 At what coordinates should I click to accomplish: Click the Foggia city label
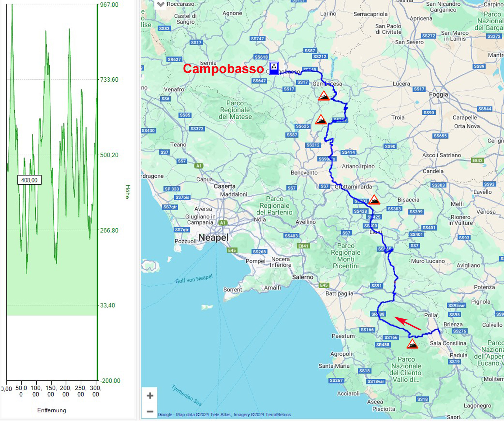click(x=438, y=94)
